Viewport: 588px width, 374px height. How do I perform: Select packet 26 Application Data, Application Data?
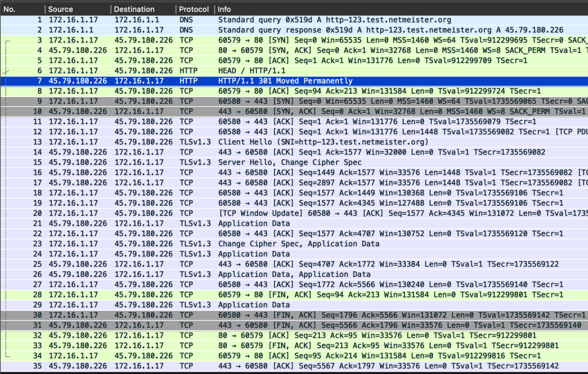pyautogui.click(x=294, y=274)
